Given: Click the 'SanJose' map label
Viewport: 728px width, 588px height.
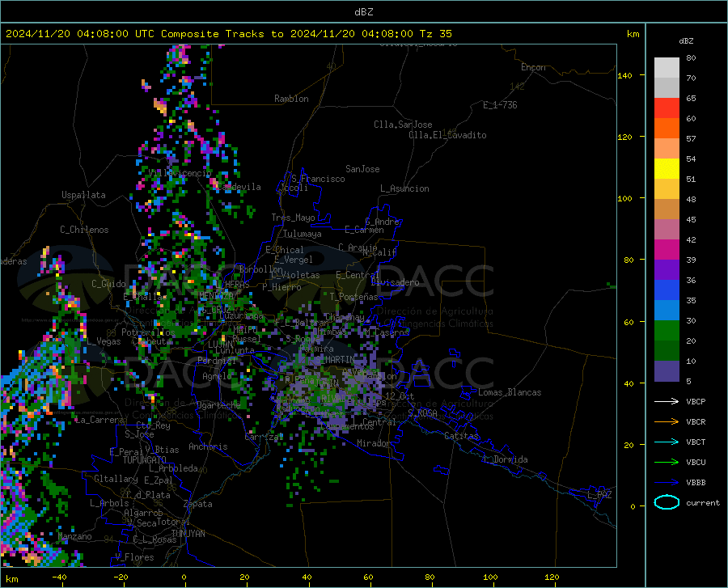Looking at the screenshot, I should coord(362,169).
